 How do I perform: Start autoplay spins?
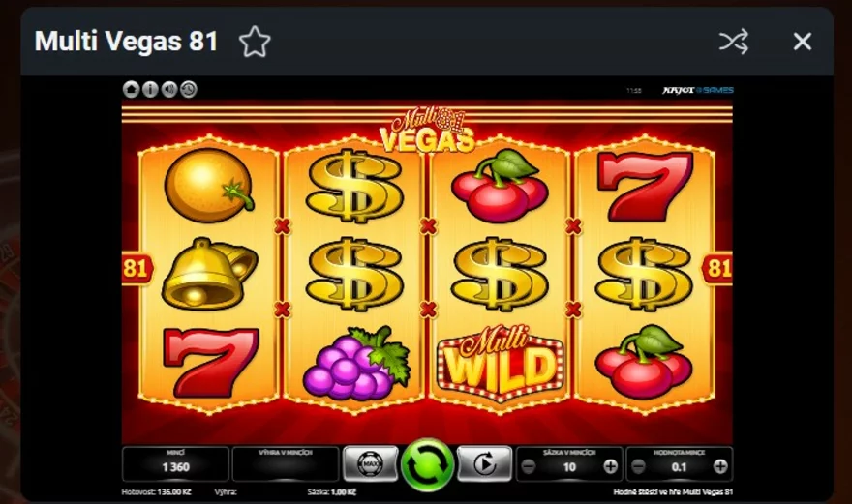[x=484, y=464]
